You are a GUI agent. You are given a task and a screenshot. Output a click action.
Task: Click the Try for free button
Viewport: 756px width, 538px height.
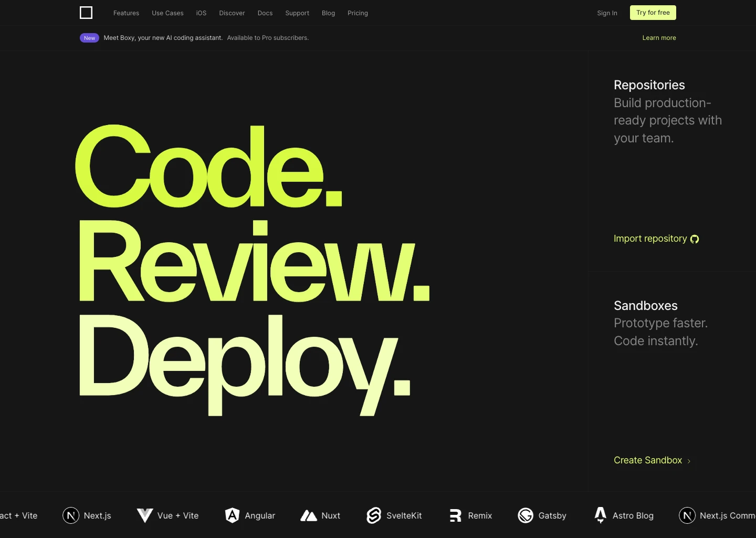tap(653, 12)
